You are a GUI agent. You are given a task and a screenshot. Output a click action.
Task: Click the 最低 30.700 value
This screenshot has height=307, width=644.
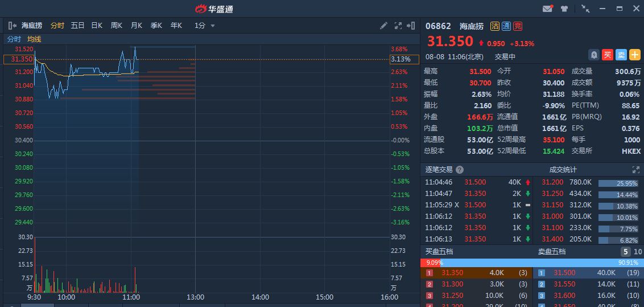click(480, 83)
